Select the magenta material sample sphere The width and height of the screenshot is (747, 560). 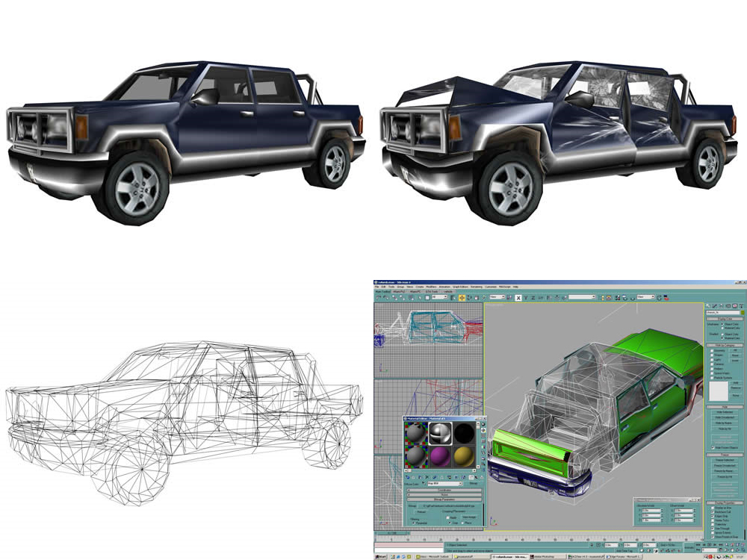click(x=441, y=457)
